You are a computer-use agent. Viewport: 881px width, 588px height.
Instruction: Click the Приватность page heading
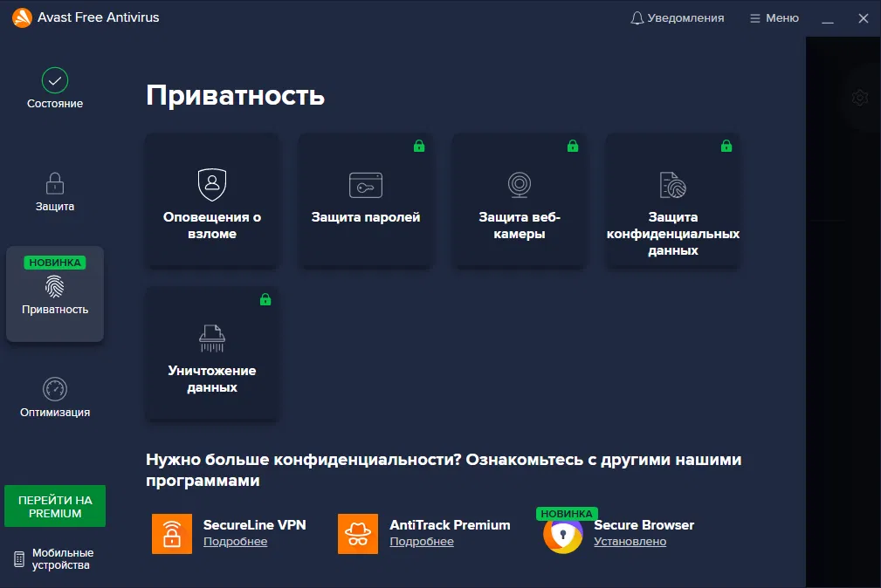point(236,95)
